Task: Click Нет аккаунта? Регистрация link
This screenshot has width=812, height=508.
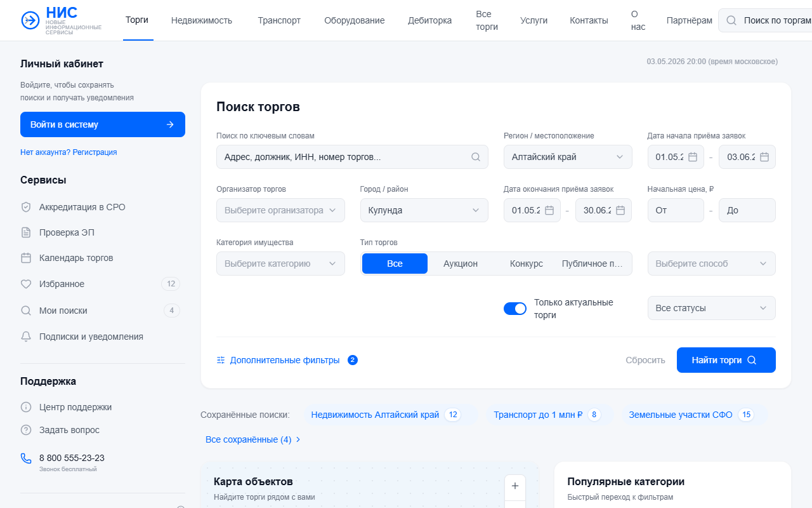Action: coord(69,152)
